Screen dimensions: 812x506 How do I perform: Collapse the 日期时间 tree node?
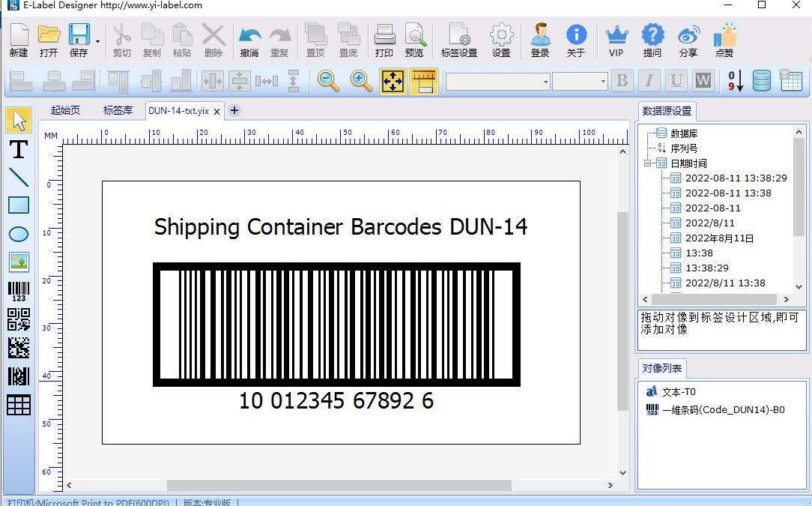(x=647, y=163)
